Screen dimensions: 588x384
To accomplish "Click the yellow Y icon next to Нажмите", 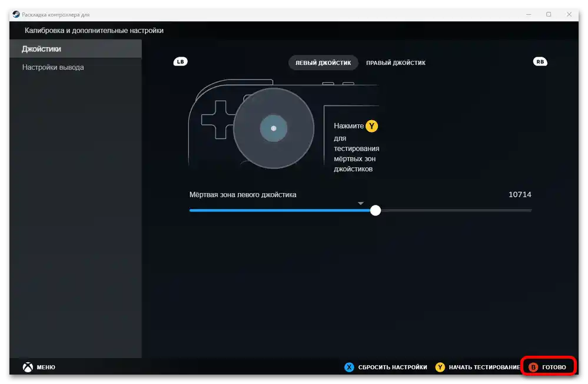I will pos(371,126).
